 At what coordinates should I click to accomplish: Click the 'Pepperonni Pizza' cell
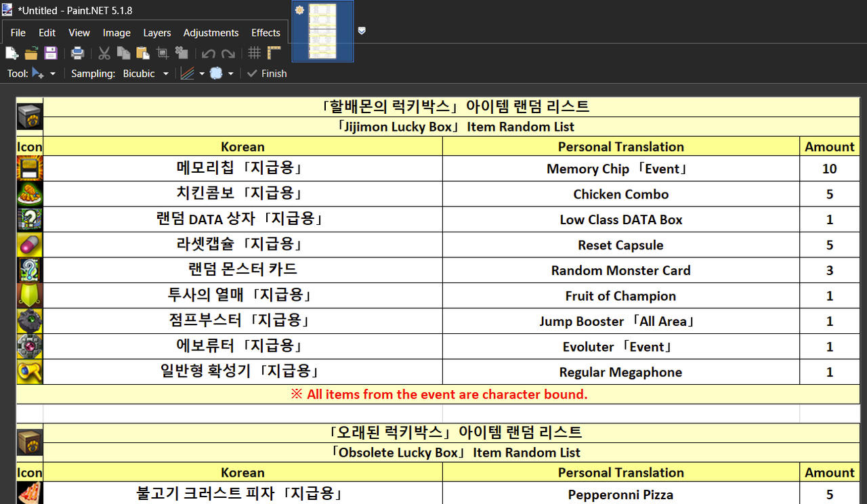pyautogui.click(x=621, y=494)
